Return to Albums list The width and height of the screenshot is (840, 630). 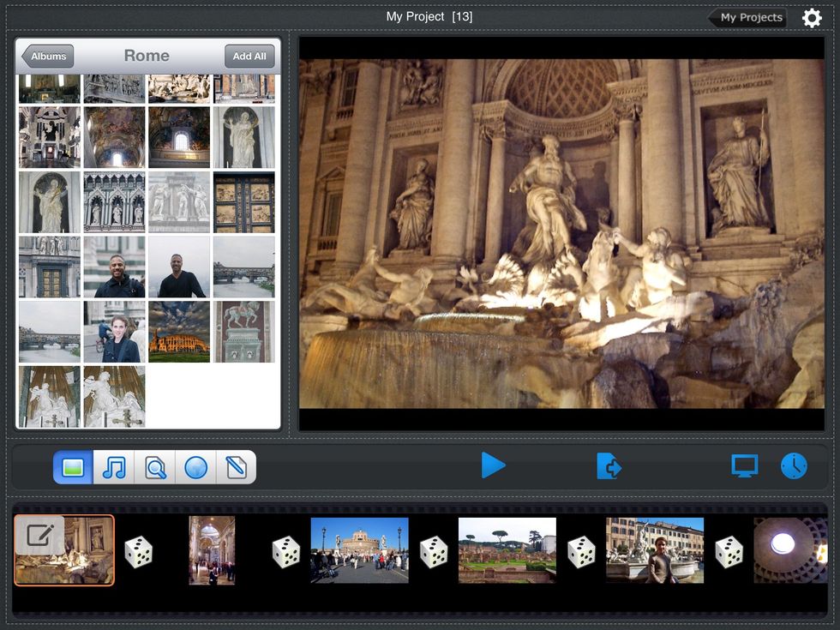pyautogui.click(x=48, y=57)
